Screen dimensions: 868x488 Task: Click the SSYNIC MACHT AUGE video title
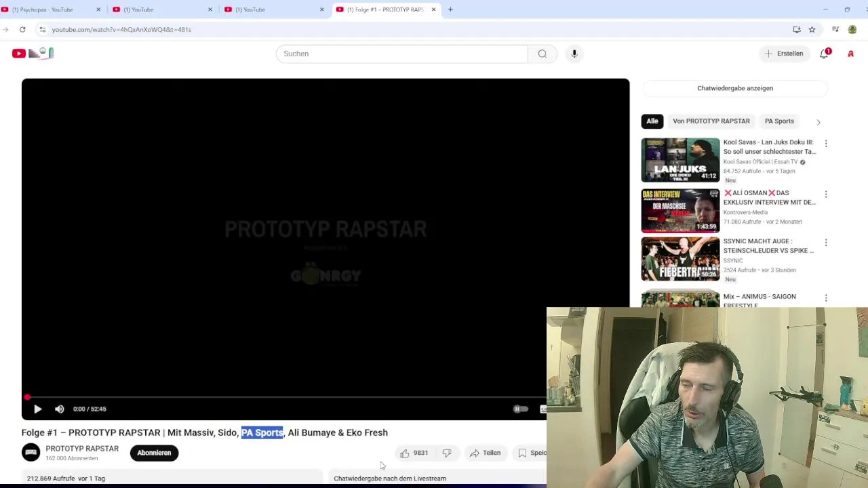[x=768, y=245]
